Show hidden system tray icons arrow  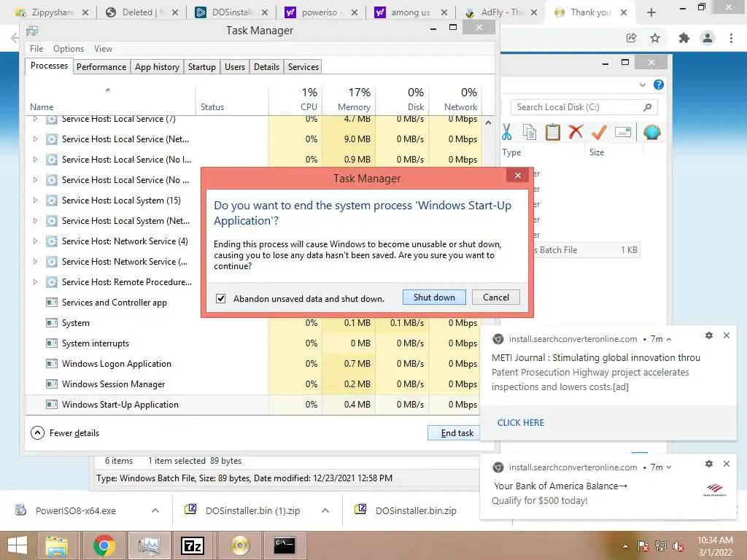coord(625,547)
